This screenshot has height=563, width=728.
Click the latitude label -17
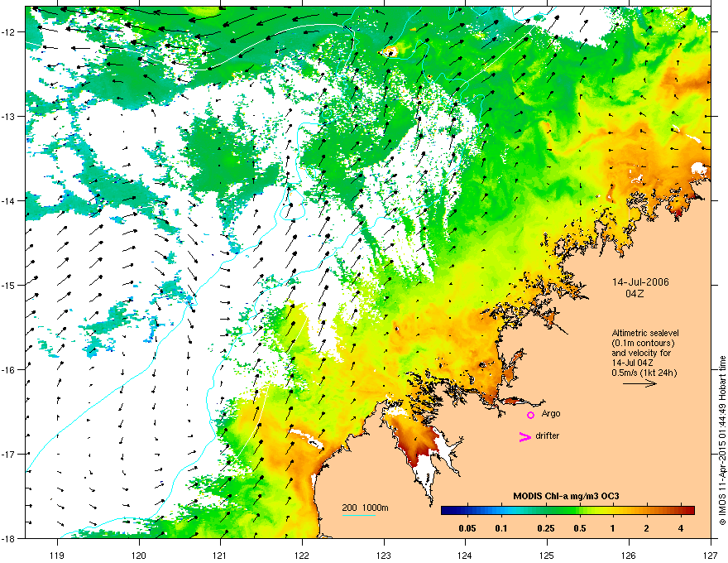[x=8, y=454]
